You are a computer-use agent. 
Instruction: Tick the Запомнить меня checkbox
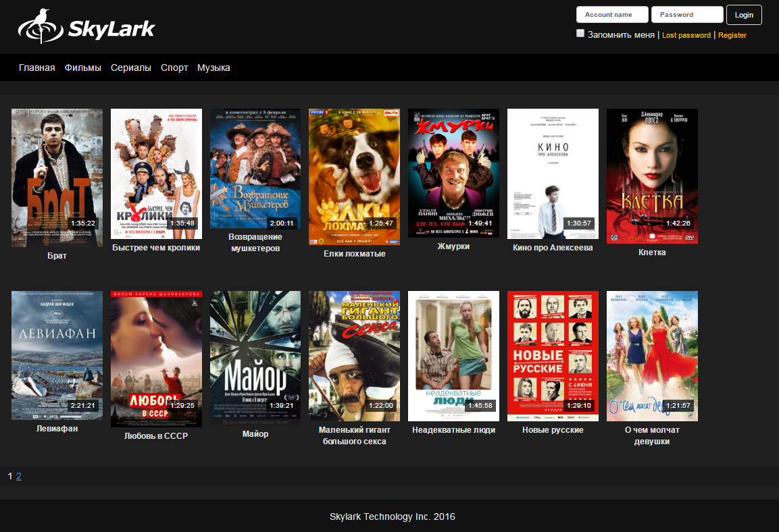580,33
